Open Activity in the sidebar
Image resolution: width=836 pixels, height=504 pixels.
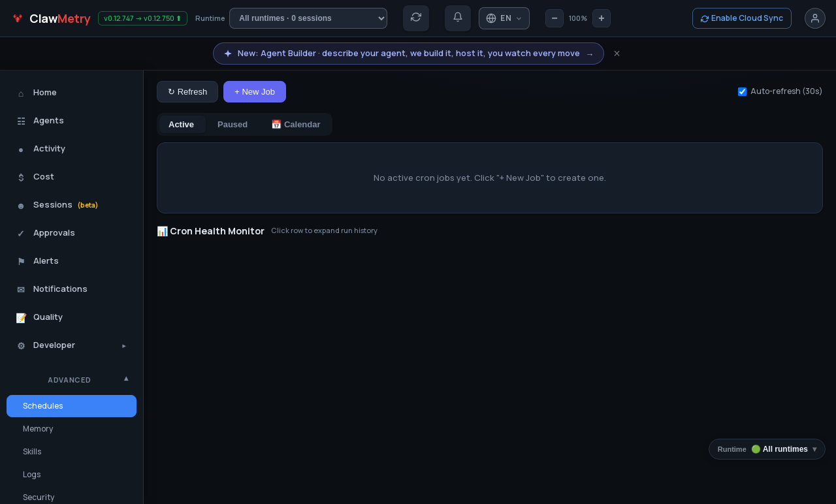click(71, 149)
